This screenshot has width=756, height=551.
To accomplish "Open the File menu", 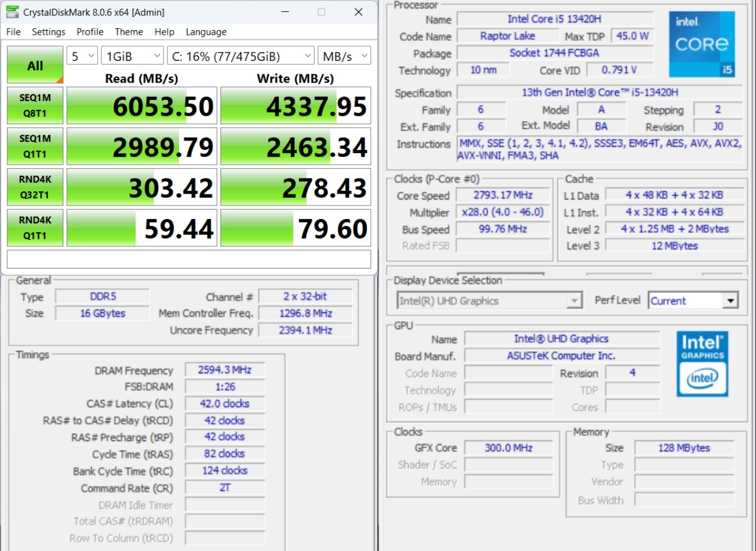I will (13, 32).
